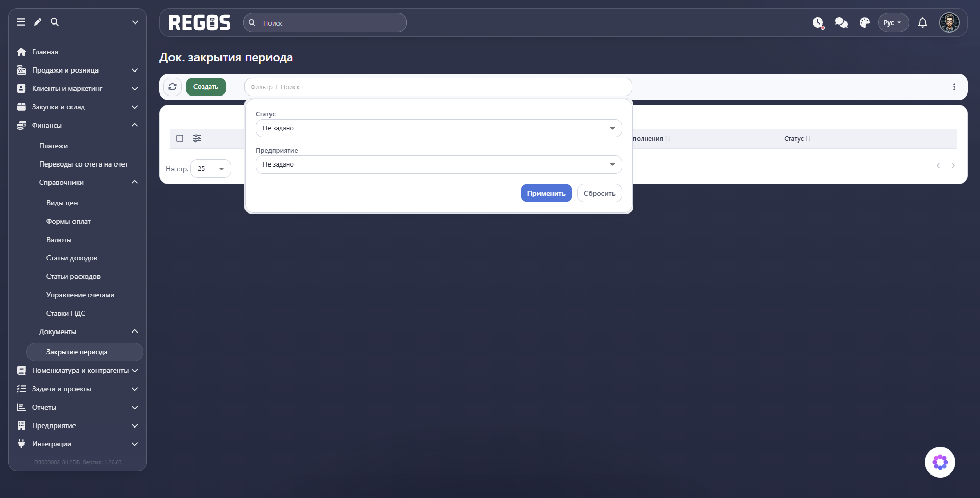The width and height of the screenshot is (980, 498).
Task: Open the chat messages icon
Action: (841, 22)
